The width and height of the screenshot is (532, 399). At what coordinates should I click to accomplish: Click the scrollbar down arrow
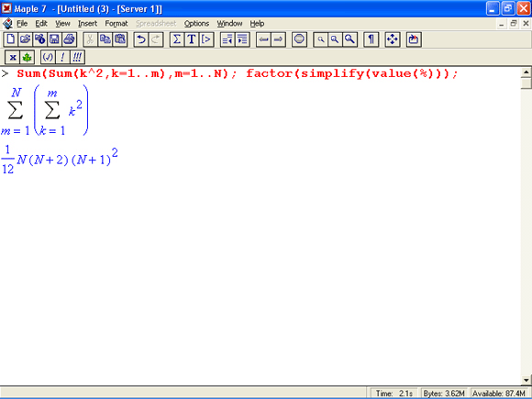click(526, 380)
